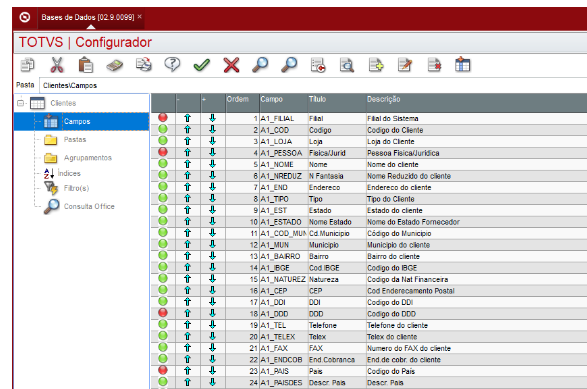Open the Pastas tree item

(74, 140)
